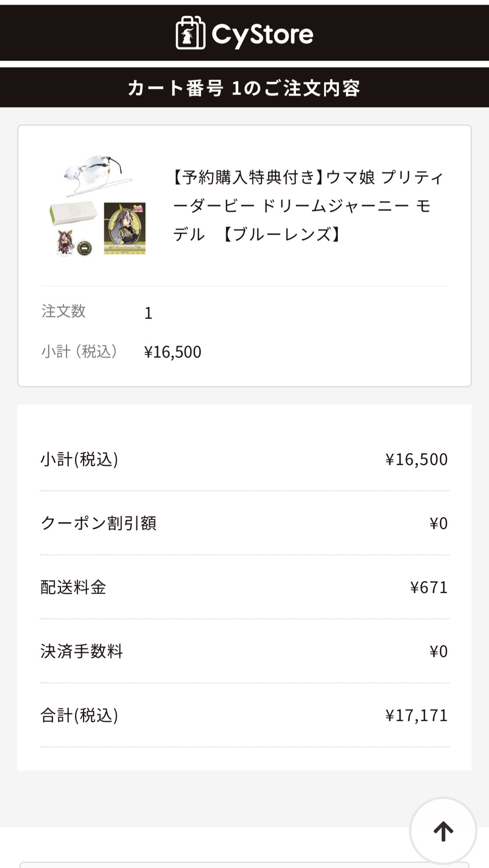Click the カート番号 1のご注文内容 header bar
Viewport: 489px width, 868px height.
pos(244,88)
